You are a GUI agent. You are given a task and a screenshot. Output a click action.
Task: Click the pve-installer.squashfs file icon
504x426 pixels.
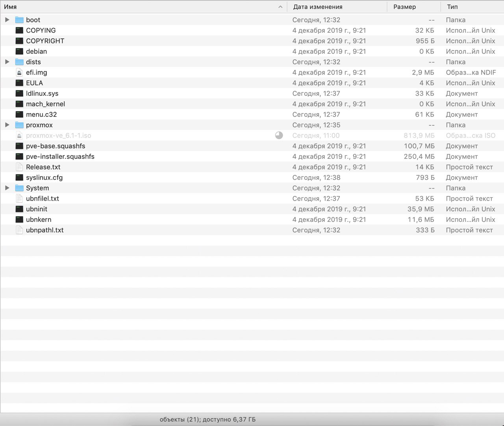pyautogui.click(x=19, y=156)
